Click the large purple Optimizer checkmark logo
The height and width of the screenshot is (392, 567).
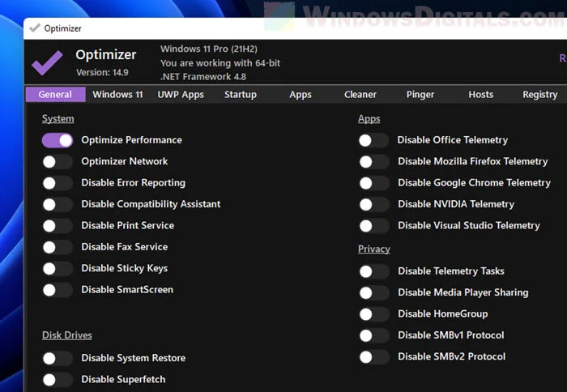point(47,63)
